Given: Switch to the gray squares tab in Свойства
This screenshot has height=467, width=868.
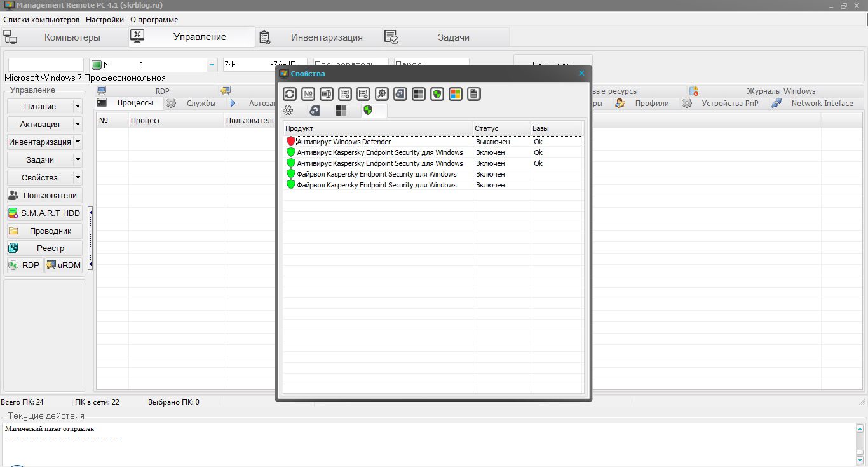Looking at the screenshot, I should click(341, 111).
